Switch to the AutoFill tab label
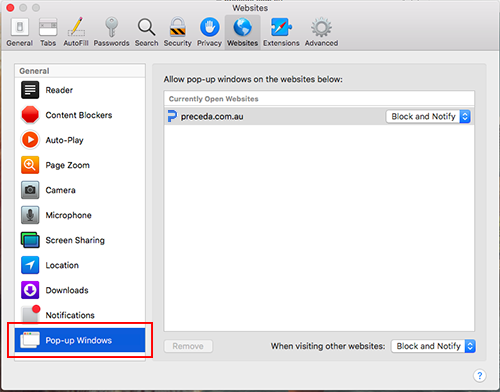The height and width of the screenshot is (392, 500). point(76,43)
